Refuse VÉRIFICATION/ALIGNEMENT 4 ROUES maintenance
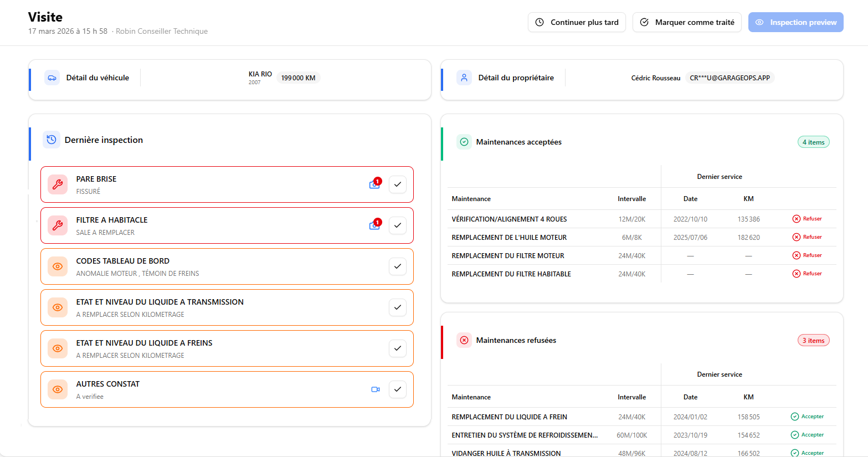This screenshot has height=457, width=868. (807, 219)
